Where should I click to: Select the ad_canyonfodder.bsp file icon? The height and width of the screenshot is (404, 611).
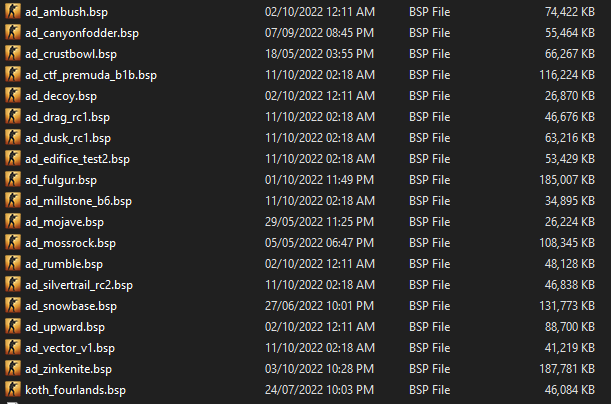point(12,33)
